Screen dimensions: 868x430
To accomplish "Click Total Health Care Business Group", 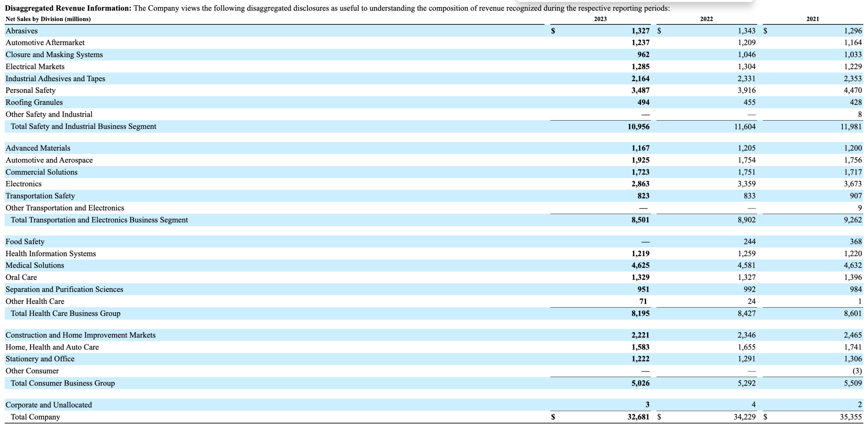I will pyautogui.click(x=65, y=313).
